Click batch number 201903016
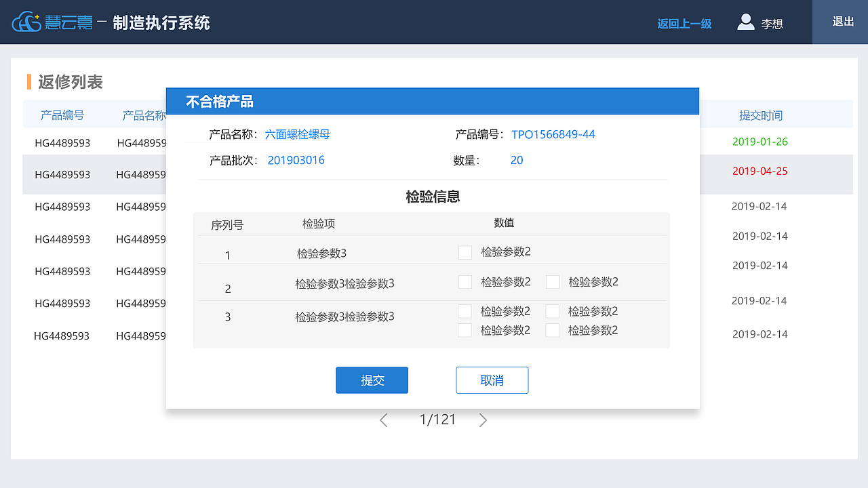The width and height of the screenshot is (868, 488). point(296,160)
